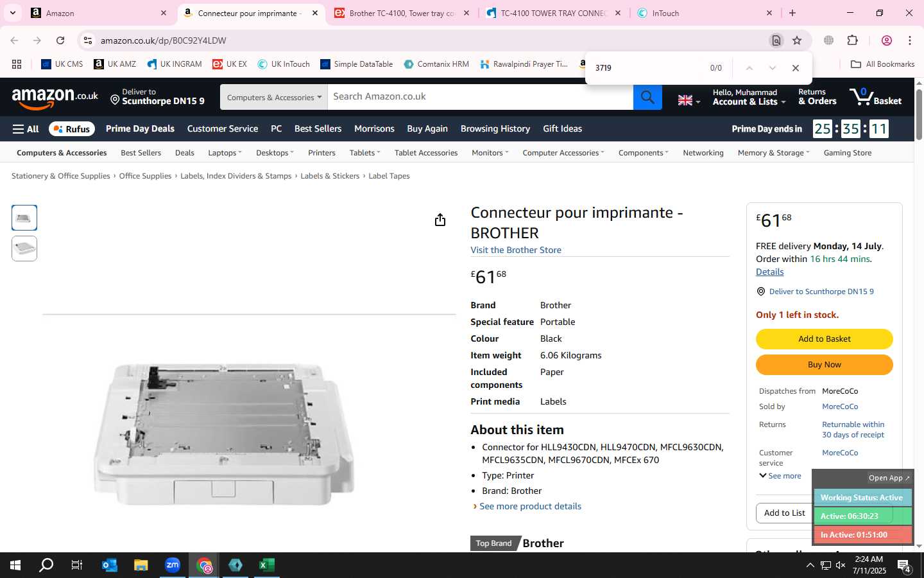Click Add to Basket button
924x578 pixels.
click(825, 339)
